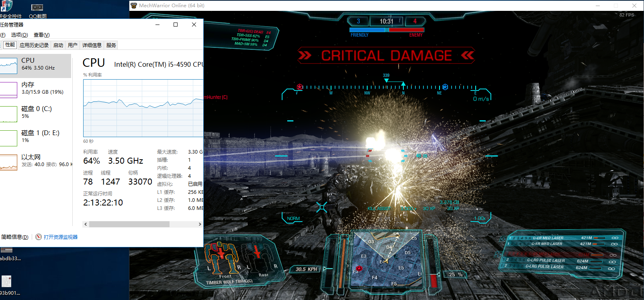Click the red enemy marker on the minimap
The image size is (644, 300).
(359, 268)
